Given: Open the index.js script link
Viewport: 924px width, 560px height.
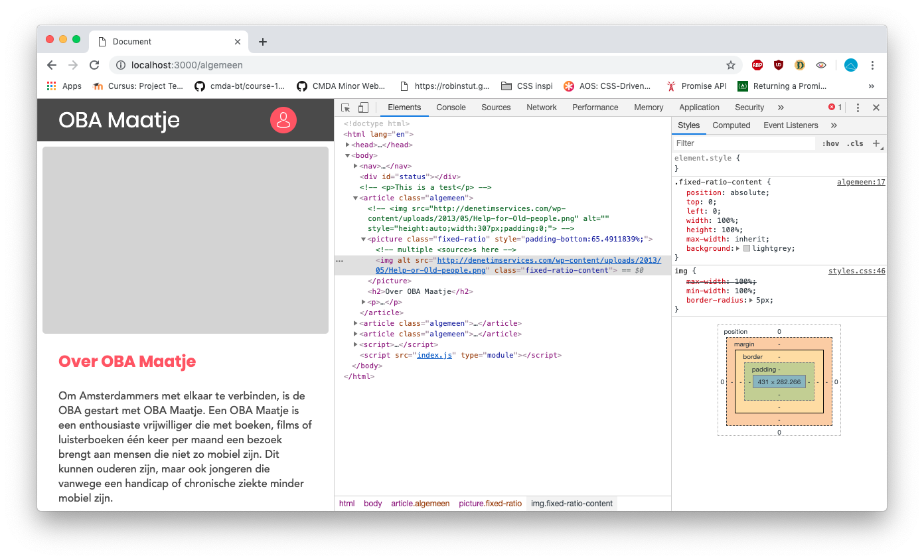Looking at the screenshot, I should click(x=434, y=355).
